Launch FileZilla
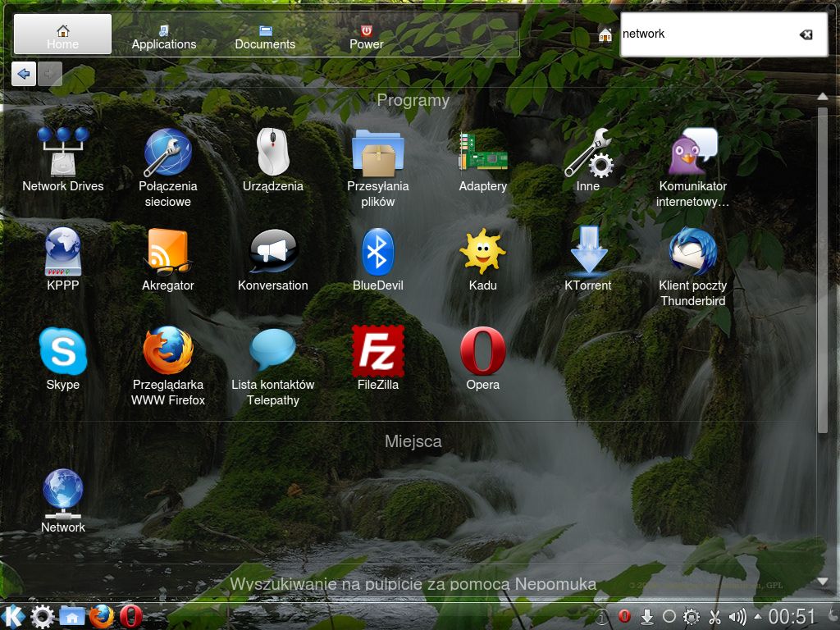 tap(377, 358)
